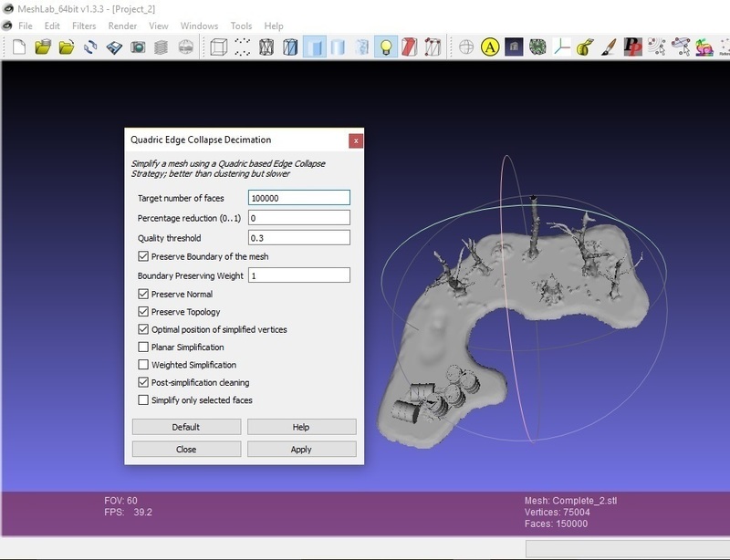
Task: Click the "FPS: 39.2" readout
Action: pos(128,513)
